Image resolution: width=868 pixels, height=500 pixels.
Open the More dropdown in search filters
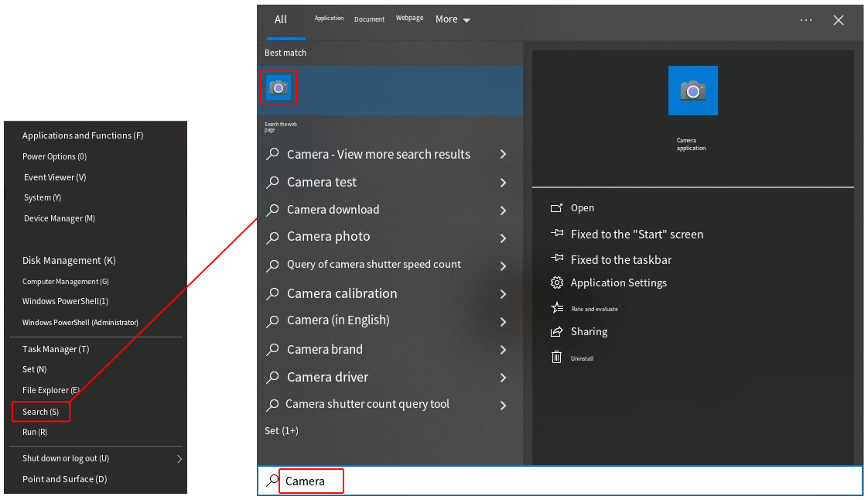(453, 19)
